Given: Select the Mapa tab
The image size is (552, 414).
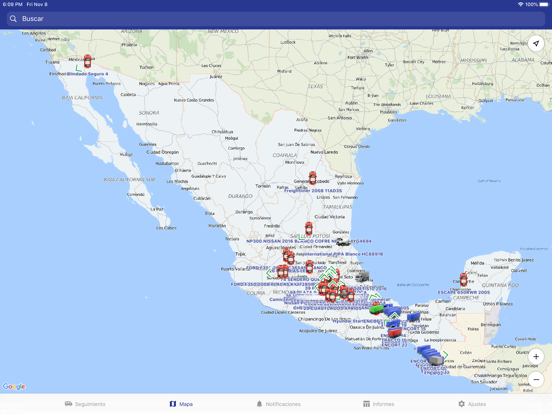Looking at the screenshot, I should (x=181, y=404).
